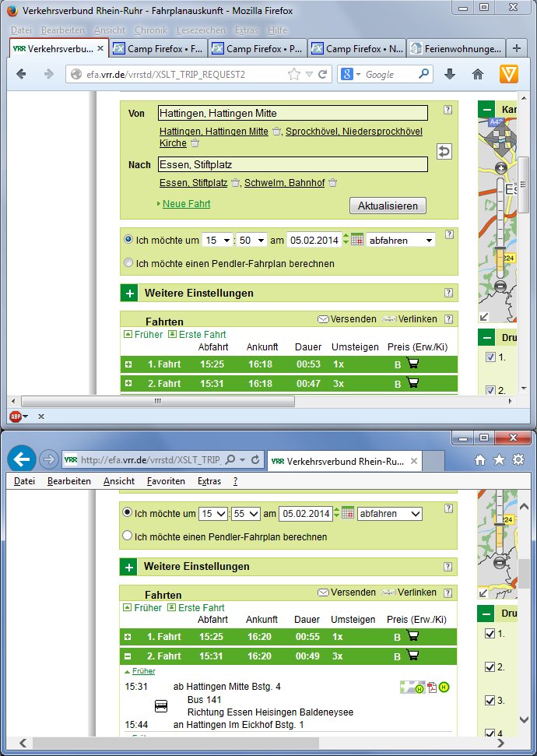Open Firefox Lesezeichen menu
Viewport: 537px width, 756px height.
click(201, 30)
